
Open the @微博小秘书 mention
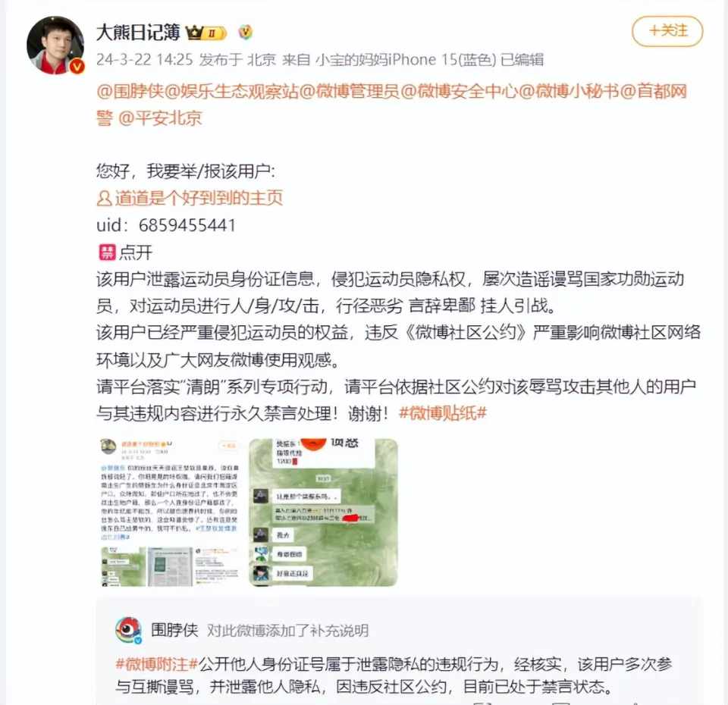click(569, 92)
